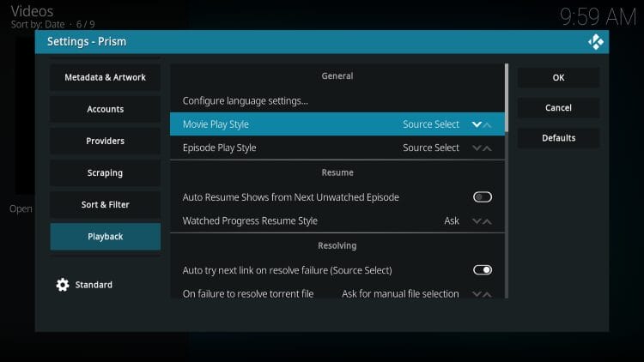
Task: Click the up arrow for Movie Play Style
Action: click(487, 124)
